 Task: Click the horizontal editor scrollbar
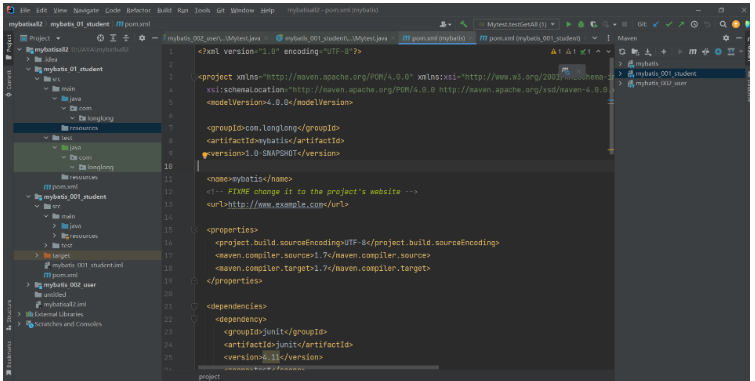[x=317, y=368]
